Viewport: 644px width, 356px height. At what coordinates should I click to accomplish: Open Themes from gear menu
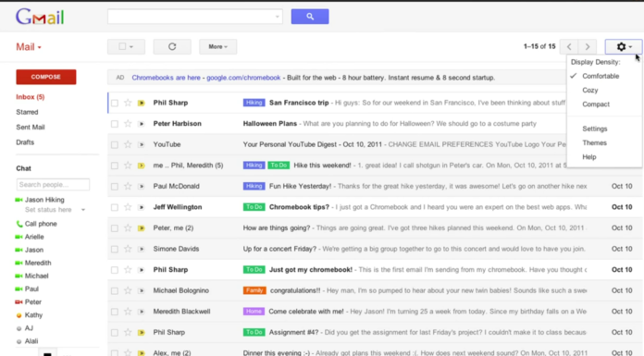click(x=594, y=143)
